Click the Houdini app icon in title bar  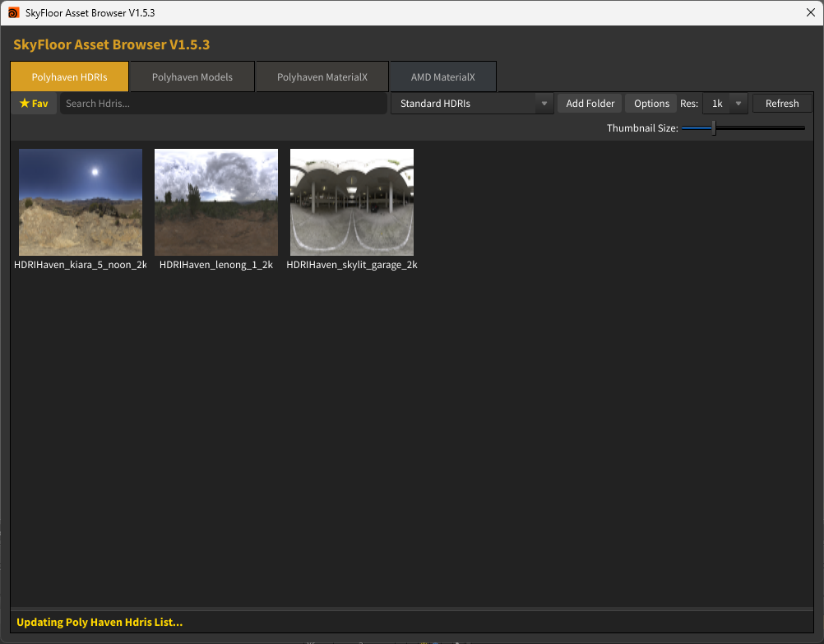point(14,12)
